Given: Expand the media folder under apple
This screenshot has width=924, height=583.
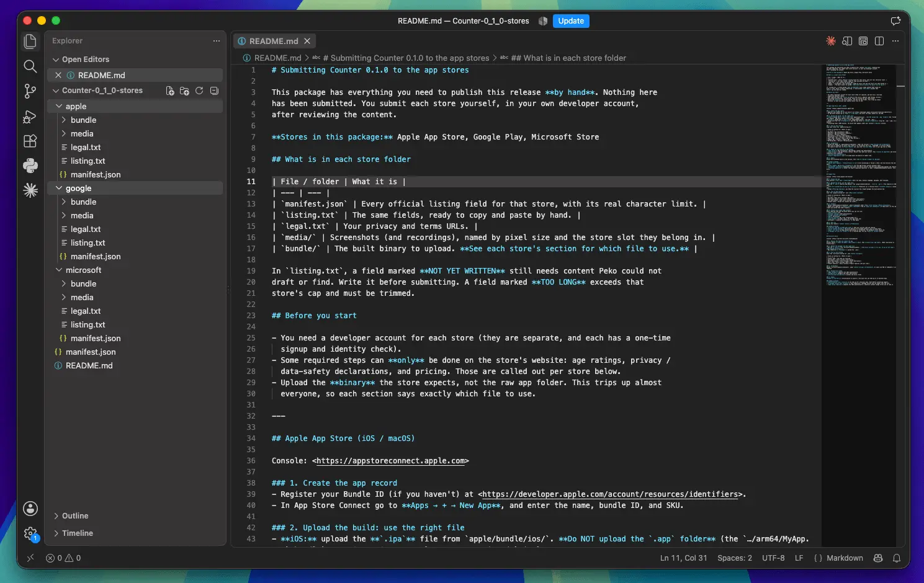Looking at the screenshot, I should point(64,134).
